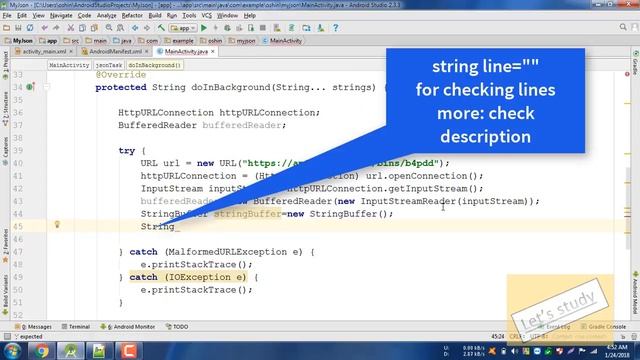Screen dimensions: 640x360
Task: Open the Build Variants side panel
Action: (x=5, y=295)
